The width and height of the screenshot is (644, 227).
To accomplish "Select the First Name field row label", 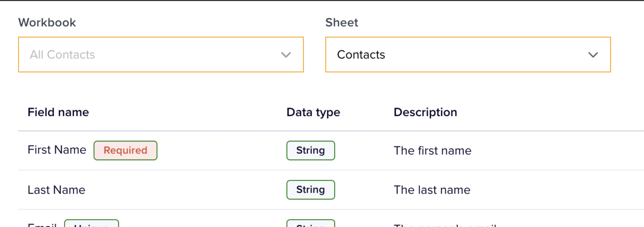I will 57,150.
